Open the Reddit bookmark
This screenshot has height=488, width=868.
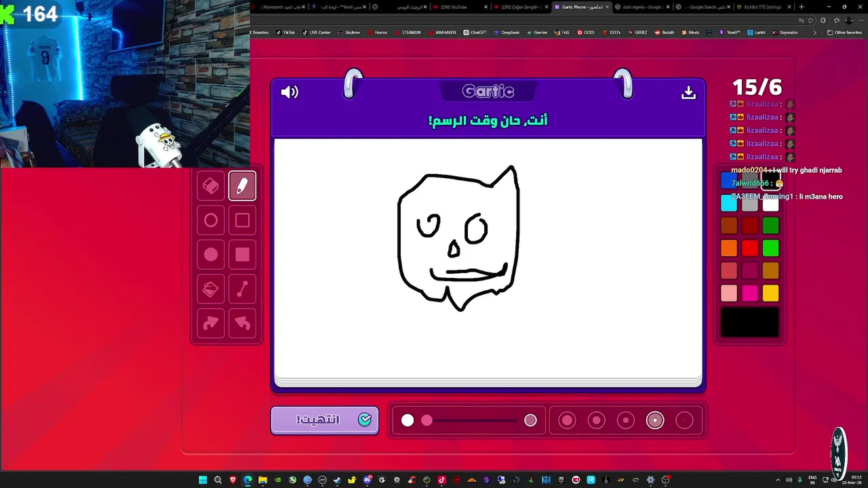click(665, 33)
